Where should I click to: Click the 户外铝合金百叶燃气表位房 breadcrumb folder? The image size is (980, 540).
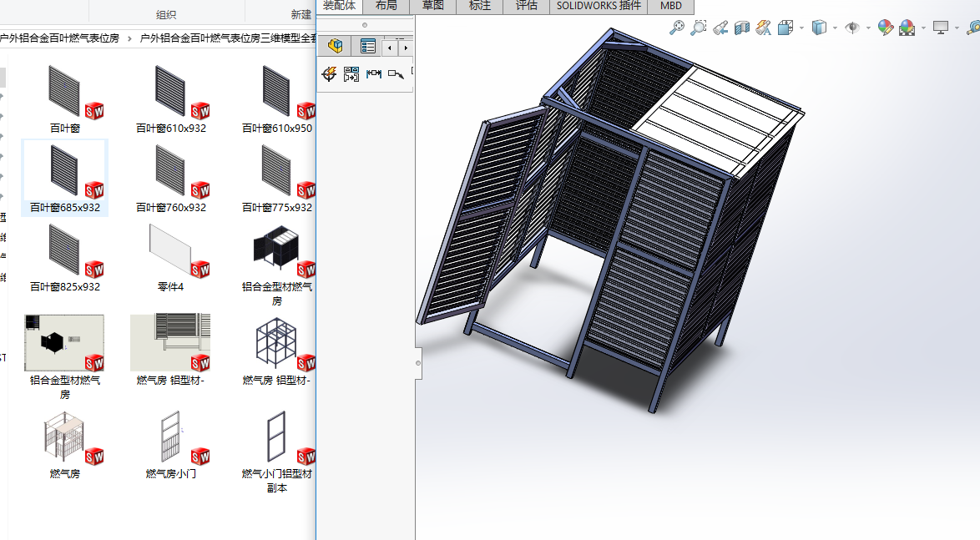59,38
